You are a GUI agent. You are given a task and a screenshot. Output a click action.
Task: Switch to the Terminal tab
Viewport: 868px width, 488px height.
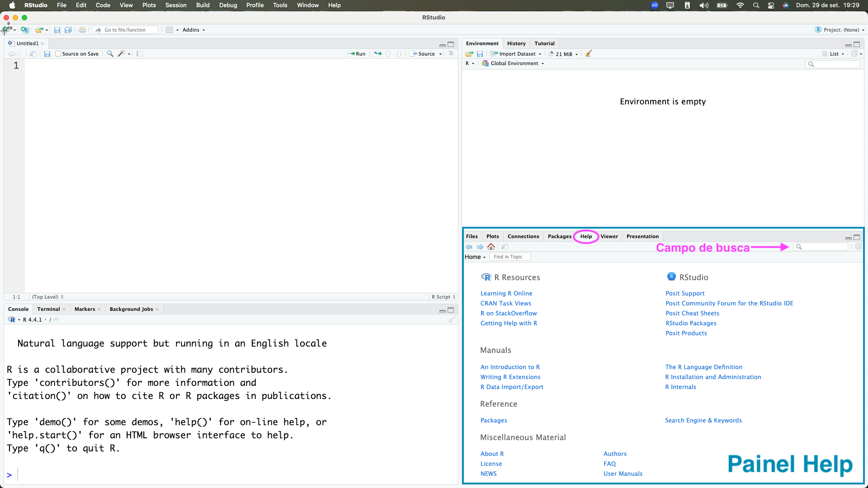[x=48, y=309]
